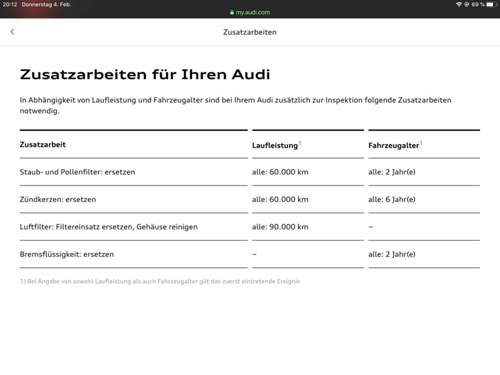Select heading Zusatzarbeiten für Ihren Audi
The image size is (500, 375).
pyautogui.click(x=145, y=74)
